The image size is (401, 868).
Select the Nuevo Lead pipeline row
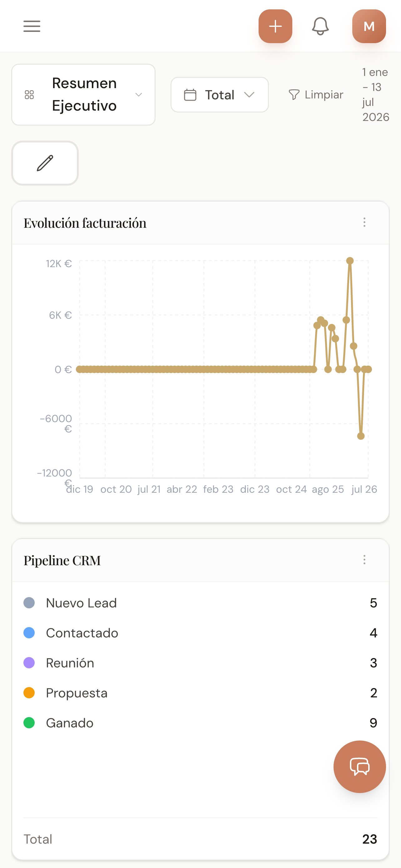tap(200, 603)
